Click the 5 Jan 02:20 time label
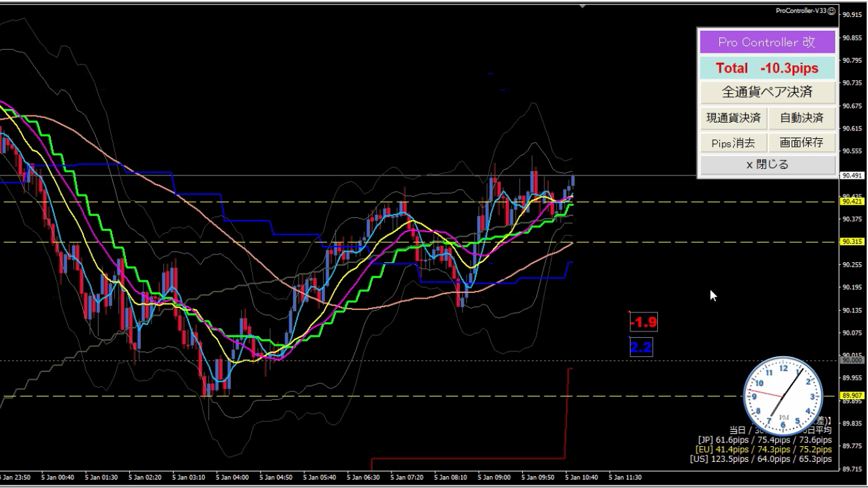 pyautogui.click(x=146, y=478)
